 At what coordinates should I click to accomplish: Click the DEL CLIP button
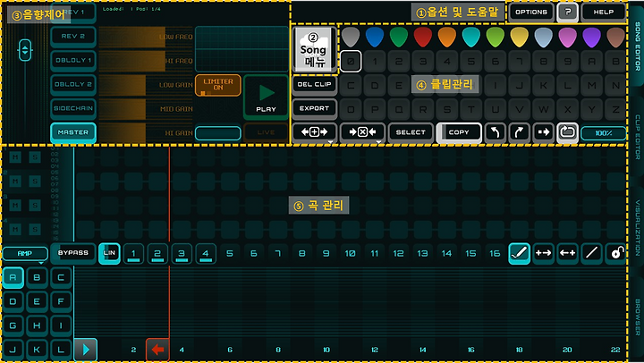[314, 84]
